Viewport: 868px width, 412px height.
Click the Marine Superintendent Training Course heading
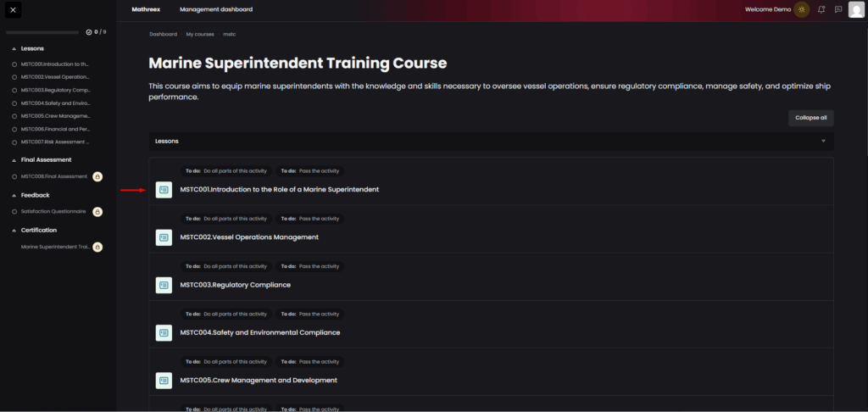298,63
